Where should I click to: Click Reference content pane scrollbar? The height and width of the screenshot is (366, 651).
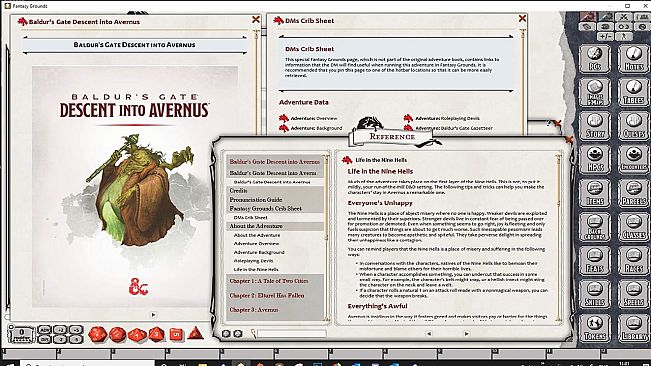coord(558,238)
